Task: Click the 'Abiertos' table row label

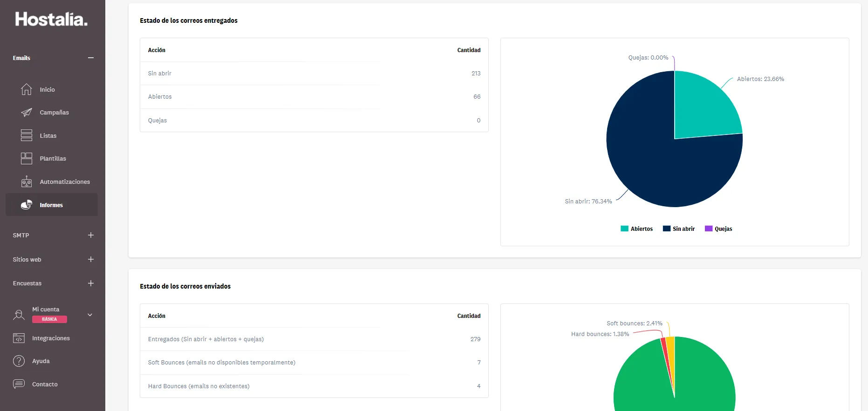Action: (160, 97)
